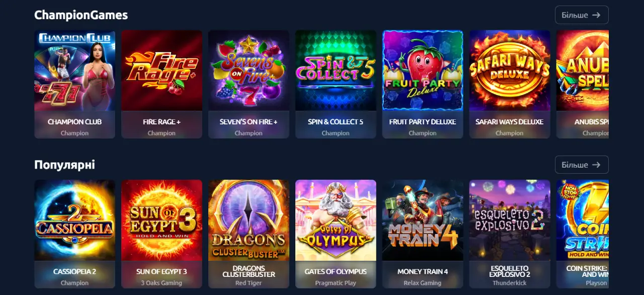Click the FRUIT PARTY DELUXE title label
Image resolution: width=644 pixels, height=295 pixels.
tap(423, 122)
